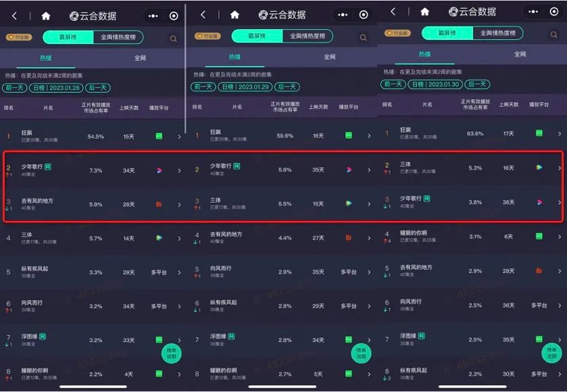The image size is (567, 392).
Task: Toggle the 行业版 badge on the right screen
Action: pyautogui.click(x=397, y=33)
